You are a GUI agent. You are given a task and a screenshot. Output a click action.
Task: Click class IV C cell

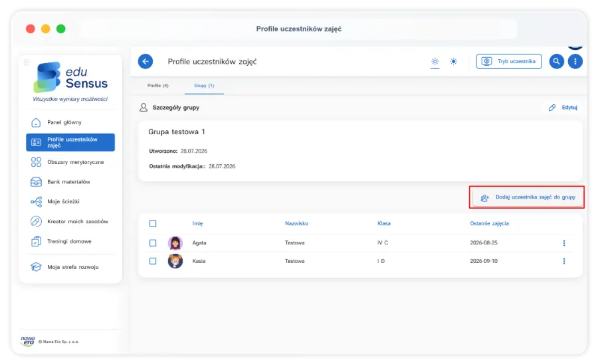[383, 243]
